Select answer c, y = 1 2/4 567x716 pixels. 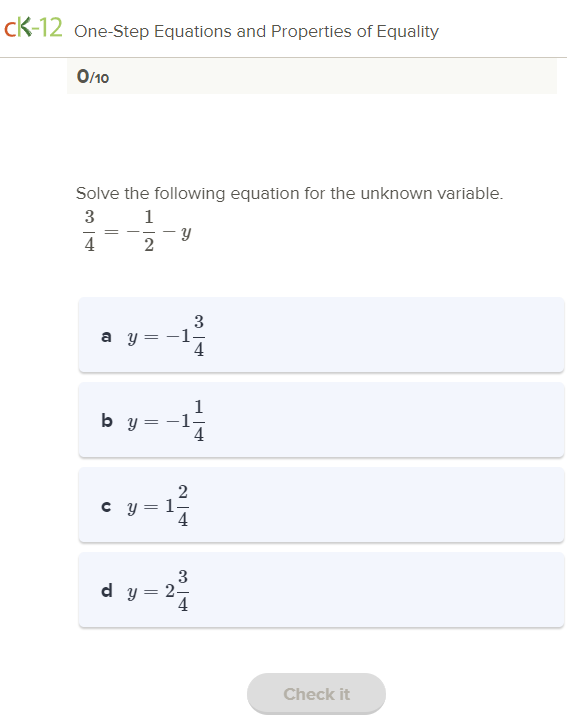click(321, 505)
